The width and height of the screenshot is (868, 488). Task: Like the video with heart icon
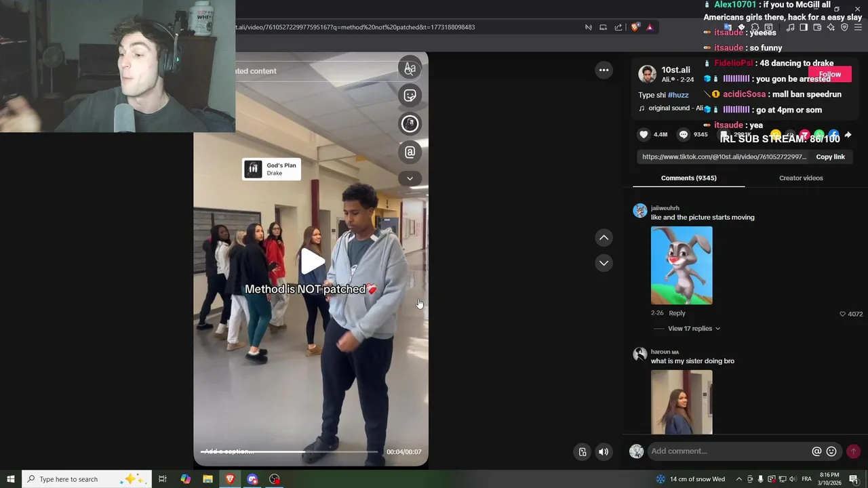[x=644, y=135]
